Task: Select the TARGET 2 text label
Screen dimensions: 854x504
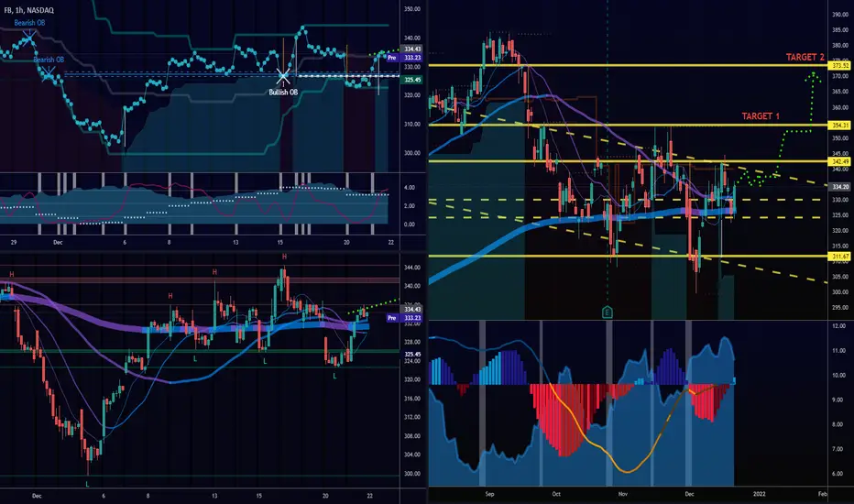Action: tap(805, 57)
